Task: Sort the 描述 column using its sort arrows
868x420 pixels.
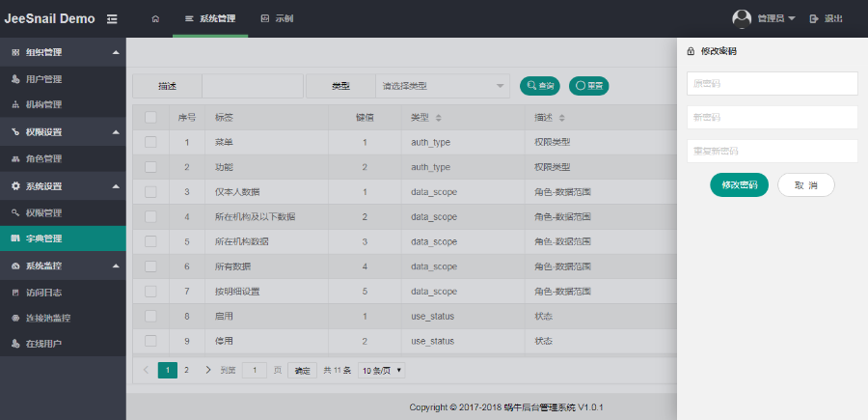Action: (x=562, y=118)
